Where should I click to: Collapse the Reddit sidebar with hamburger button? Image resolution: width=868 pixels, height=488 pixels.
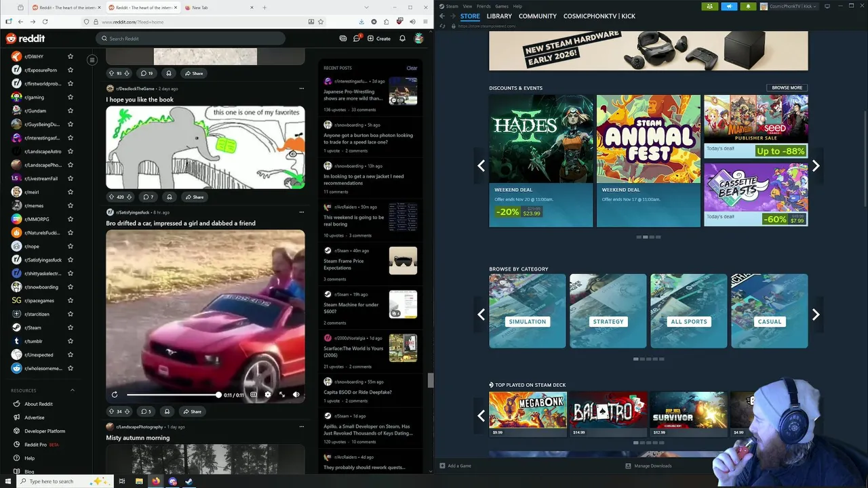92,60
